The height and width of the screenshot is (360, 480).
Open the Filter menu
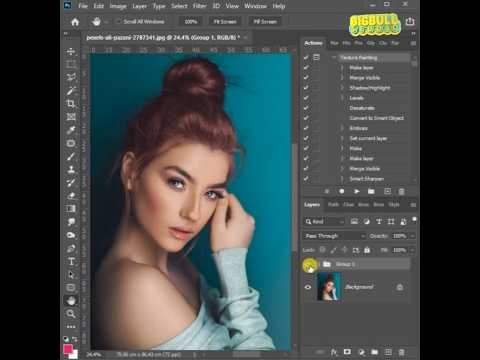click(x=199, y=6)
